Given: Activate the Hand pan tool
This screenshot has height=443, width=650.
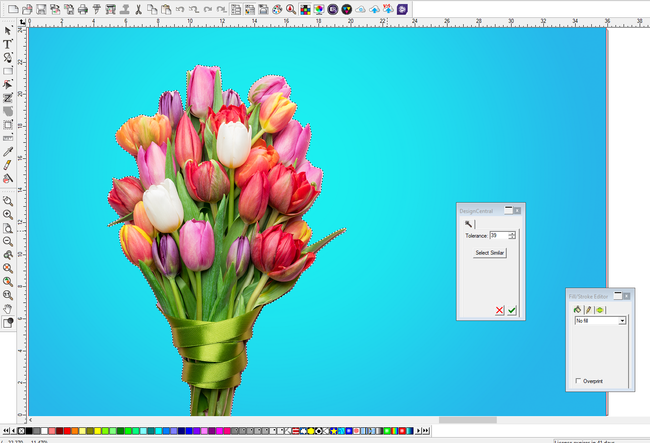Looking at the screenshot, I should pos(7,308).
